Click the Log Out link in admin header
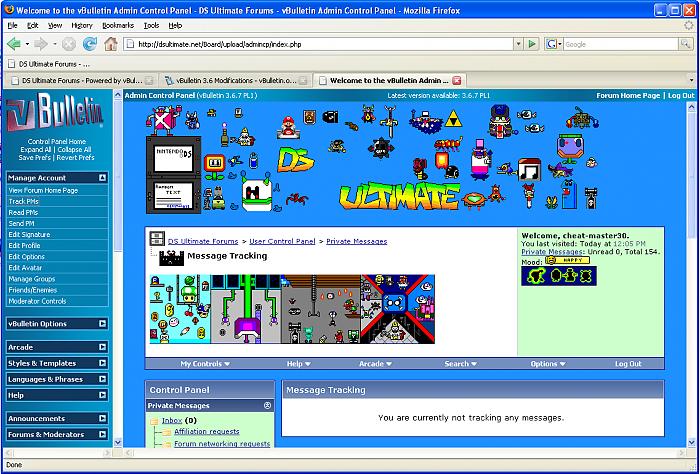 coord(681,95)
